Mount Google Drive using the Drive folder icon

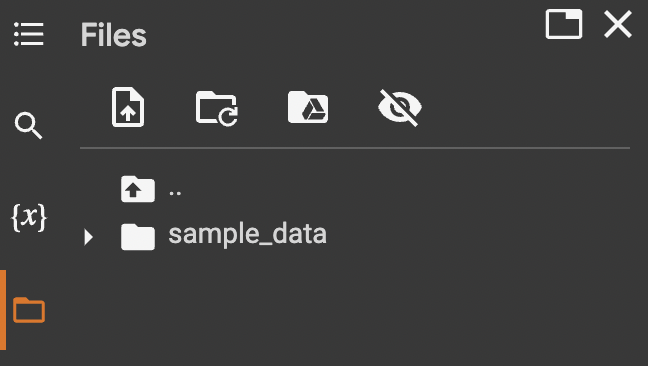(308, 107)
